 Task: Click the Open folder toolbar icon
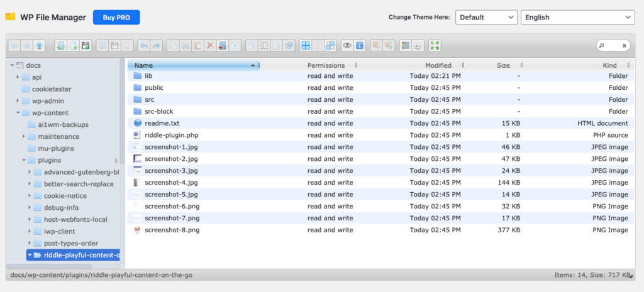(x=103, y=45)
